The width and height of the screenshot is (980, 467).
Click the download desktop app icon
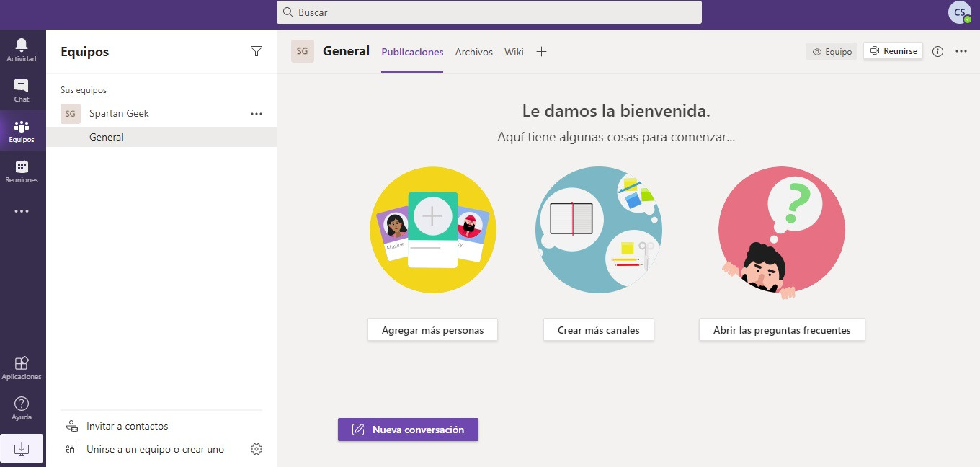[22, 448]
